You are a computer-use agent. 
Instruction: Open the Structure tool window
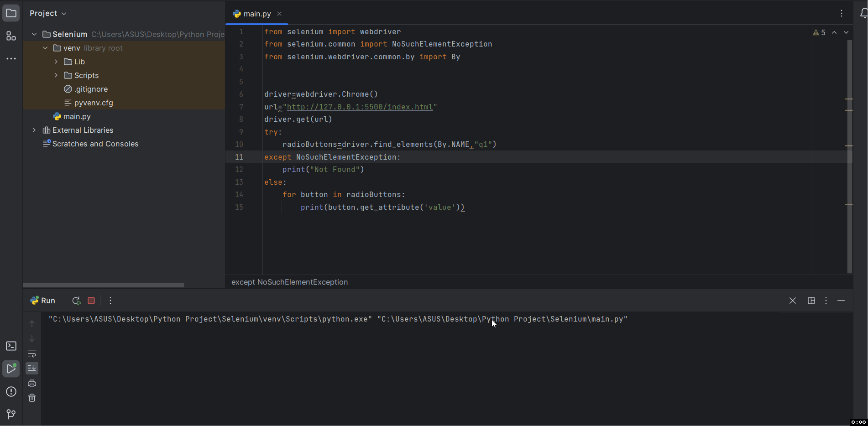coord(11,36)
